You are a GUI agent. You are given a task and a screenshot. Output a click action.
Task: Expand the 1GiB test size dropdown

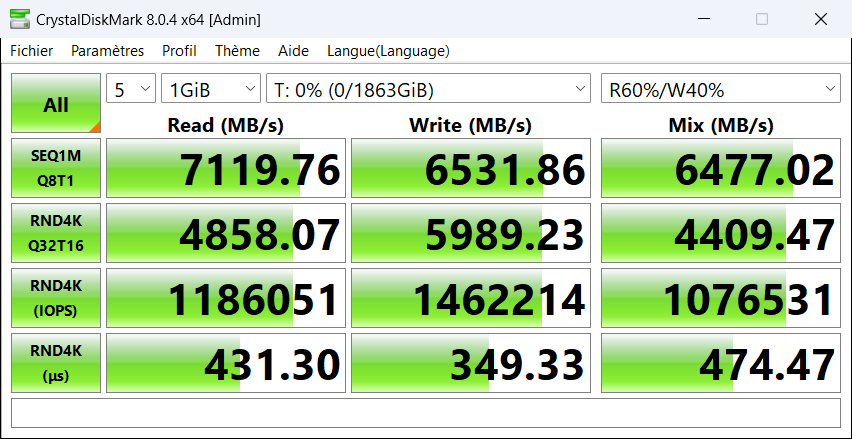point(210,90)
